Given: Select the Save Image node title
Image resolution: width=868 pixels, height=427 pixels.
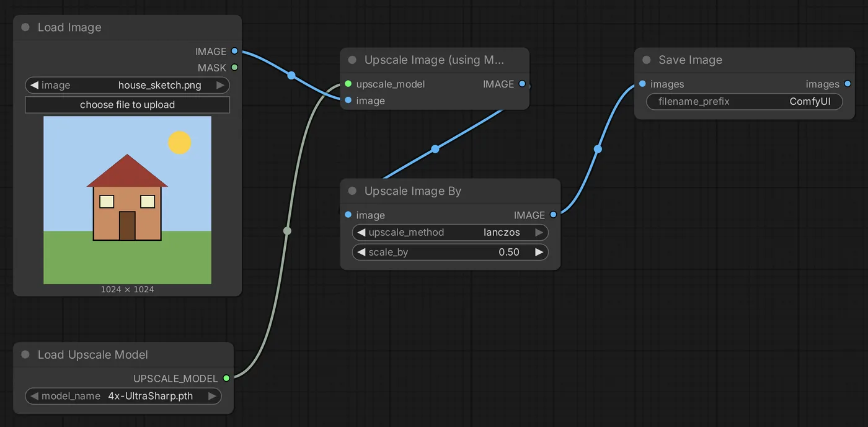Looking at the screenshot, I should (x=690, y=60).
